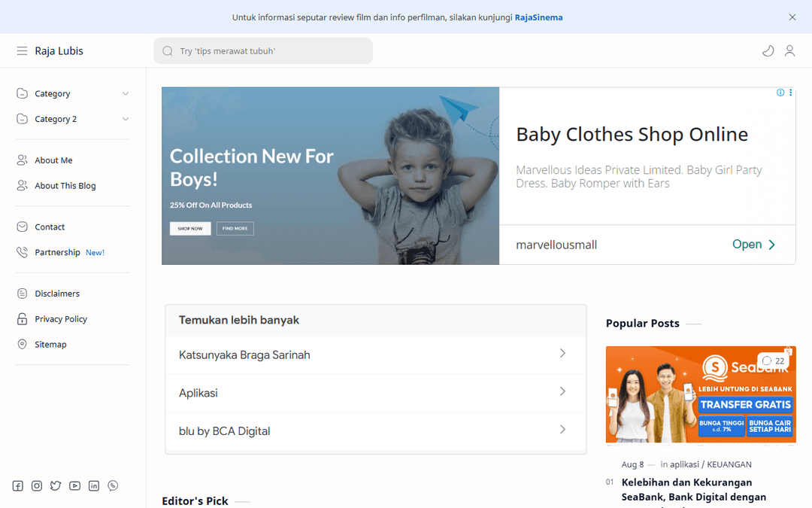Viewport: 812px width, 508px height.
Task: Toggle dark mode moon icon
Action: point(768,51)
